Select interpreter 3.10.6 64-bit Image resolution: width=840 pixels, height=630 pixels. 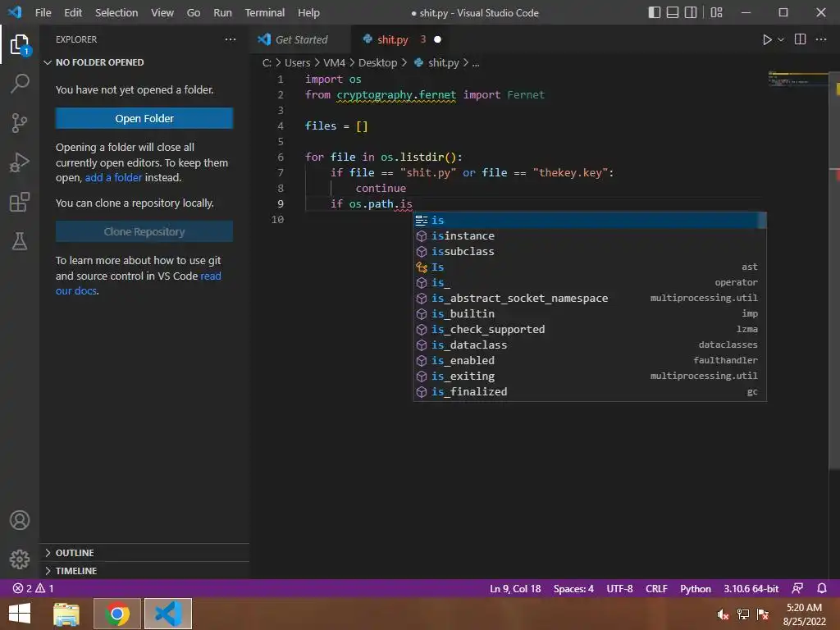(x=751, y=588)
